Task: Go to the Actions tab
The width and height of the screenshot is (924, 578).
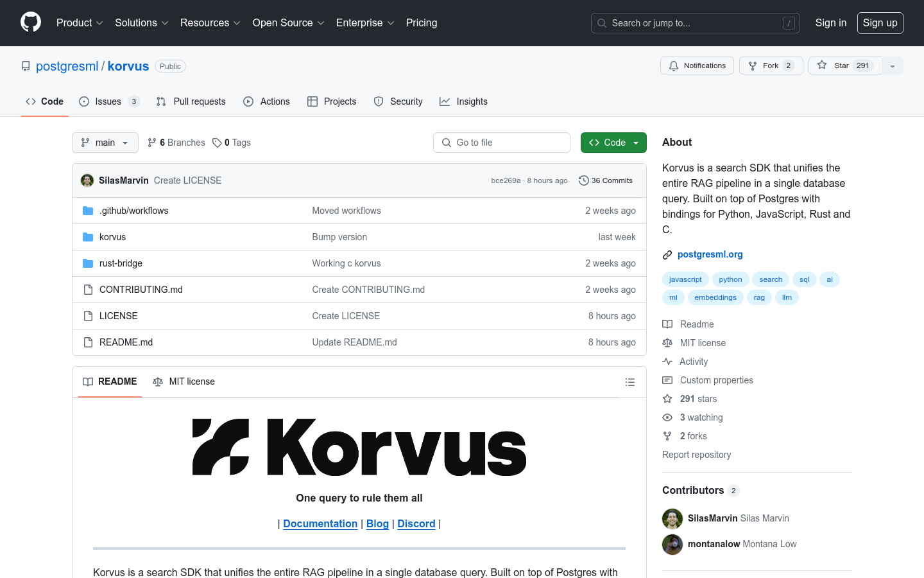Action: click(267, 101)
